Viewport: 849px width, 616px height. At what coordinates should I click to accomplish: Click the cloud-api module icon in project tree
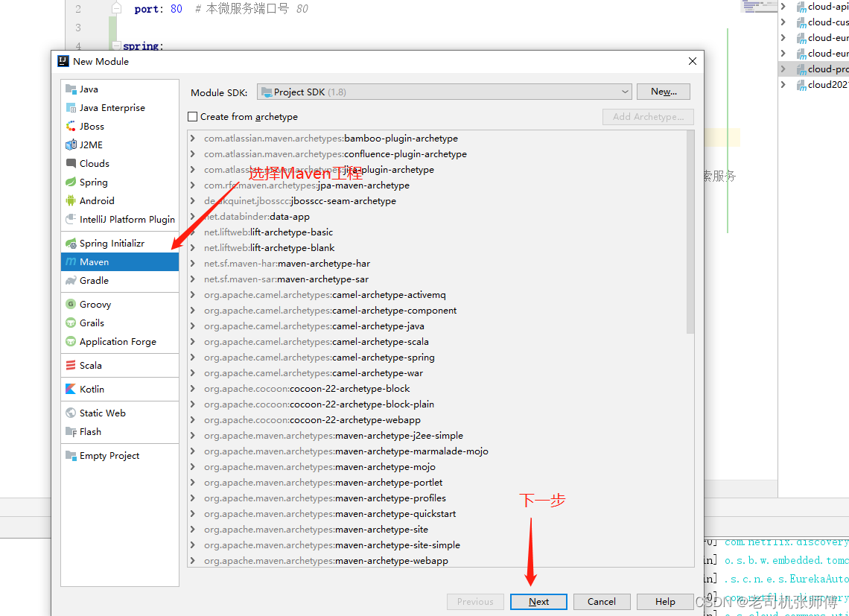point(801,7)
